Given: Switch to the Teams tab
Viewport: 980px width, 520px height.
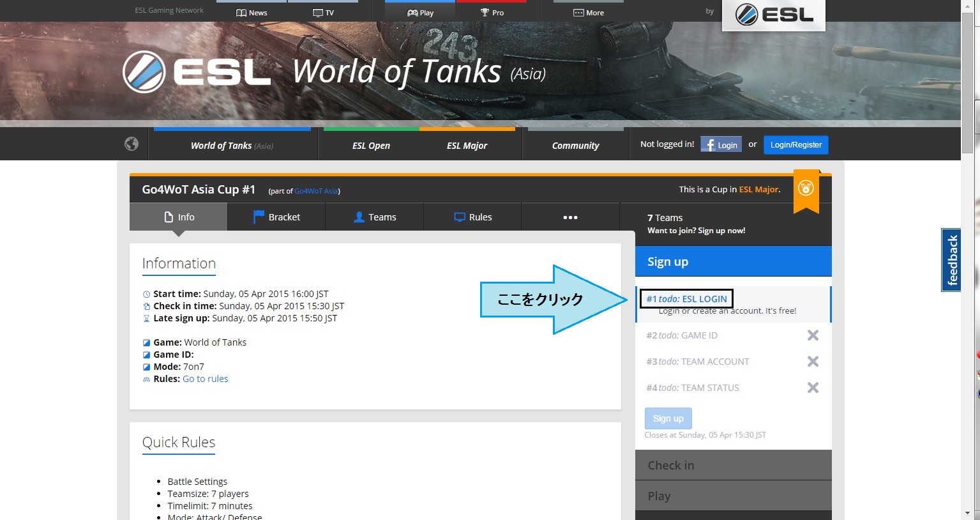Looking at the screenshot, I should pyautogui.click(x=375, y=217).
